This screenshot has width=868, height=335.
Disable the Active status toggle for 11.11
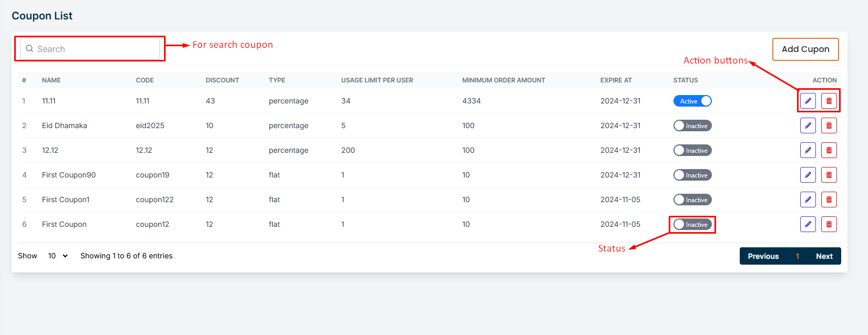pyautogui.click(x=692, y=101)
